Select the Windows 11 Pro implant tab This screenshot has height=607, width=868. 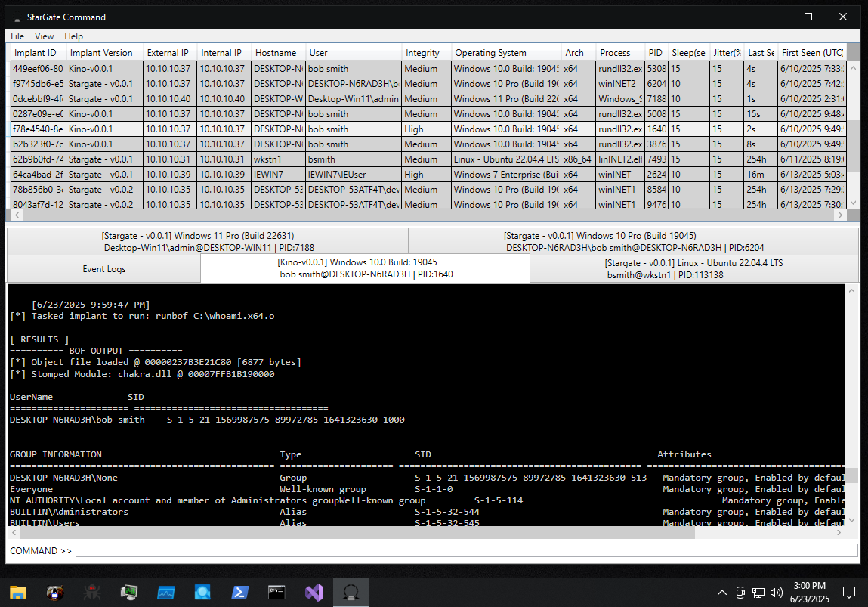[x=209, y=241]
